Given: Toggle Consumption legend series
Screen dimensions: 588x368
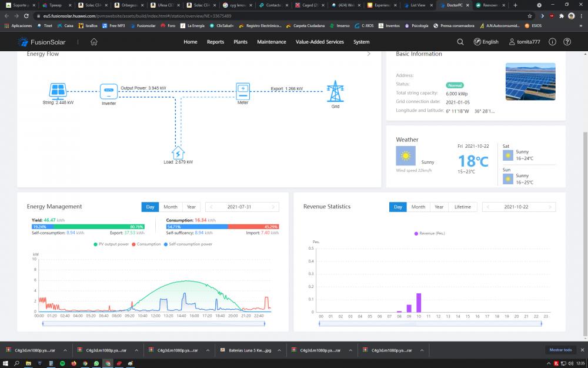Looking at the screenshot, I should 146,244.
